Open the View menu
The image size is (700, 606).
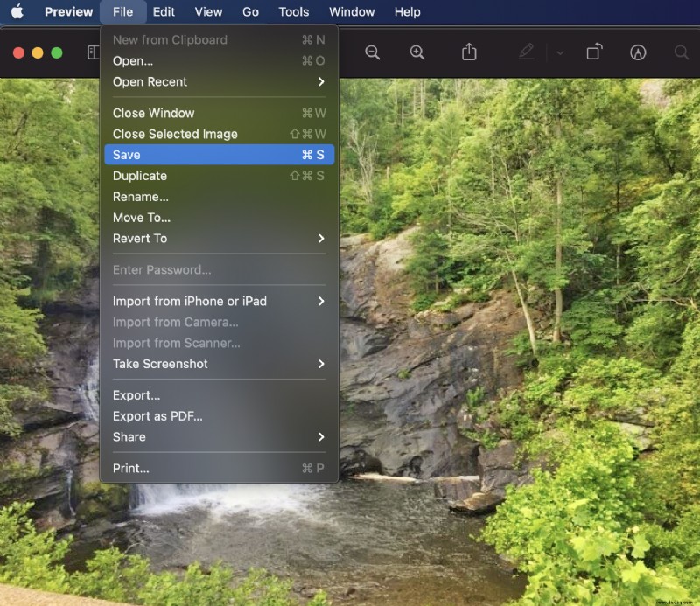208,12
